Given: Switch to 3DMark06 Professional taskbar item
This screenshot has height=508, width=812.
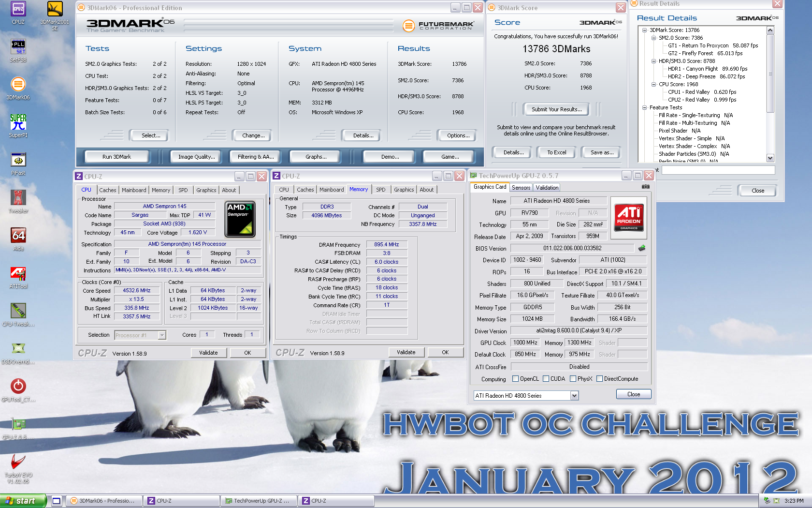Looking at the screenshot, I should (x=104, y=501).
